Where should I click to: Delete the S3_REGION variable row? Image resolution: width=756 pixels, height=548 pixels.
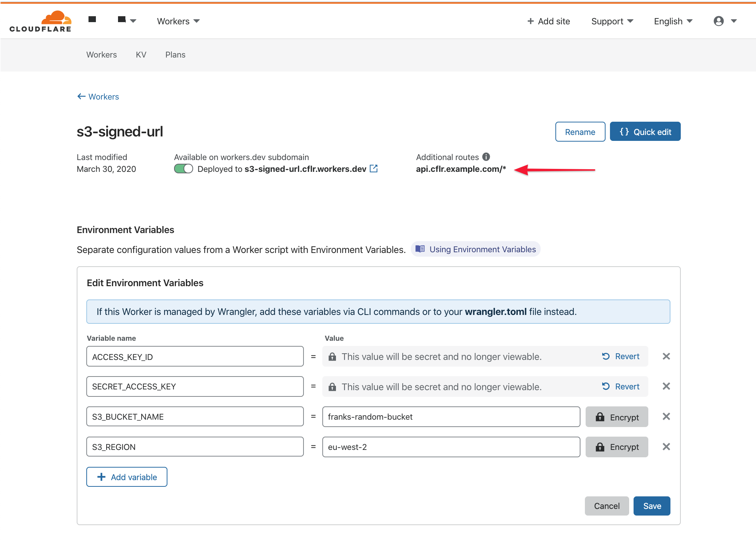pos(666,447)
